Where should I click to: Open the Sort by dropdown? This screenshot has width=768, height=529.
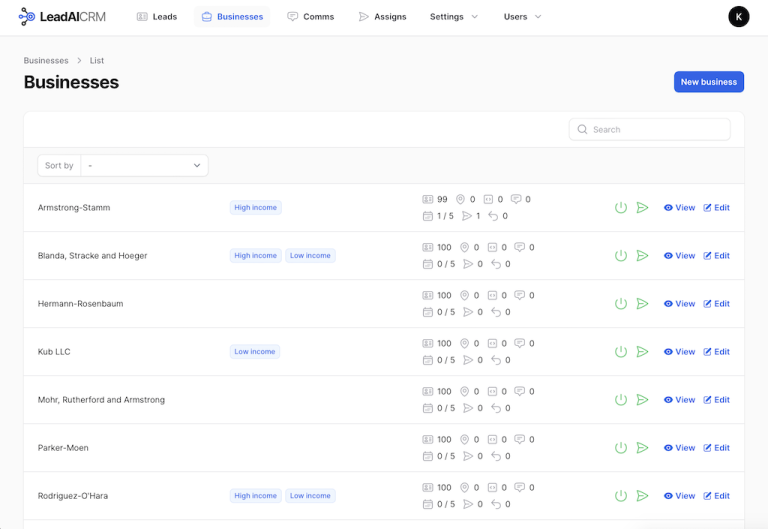[144, 166]
